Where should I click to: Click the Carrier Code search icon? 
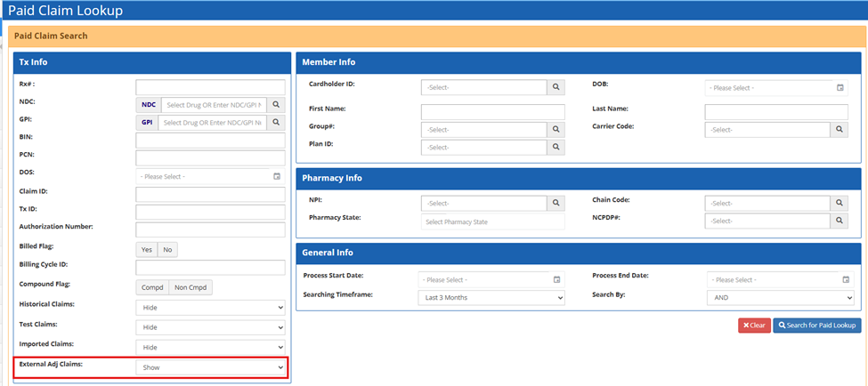[840, 129]
